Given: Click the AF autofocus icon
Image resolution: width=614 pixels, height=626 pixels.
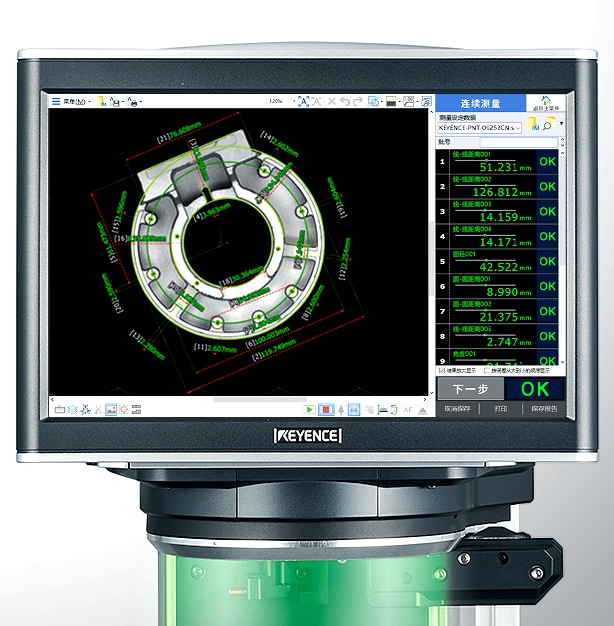Looking at the screenshot, I should 407,410.
